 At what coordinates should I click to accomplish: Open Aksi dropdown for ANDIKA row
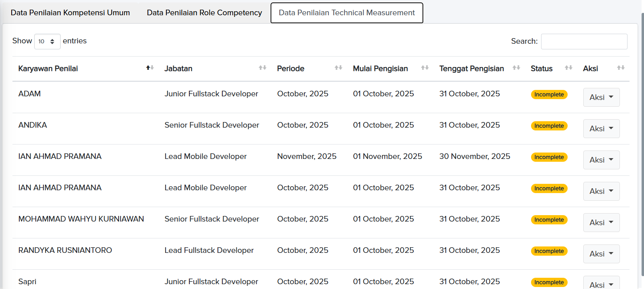pos(601,128)
